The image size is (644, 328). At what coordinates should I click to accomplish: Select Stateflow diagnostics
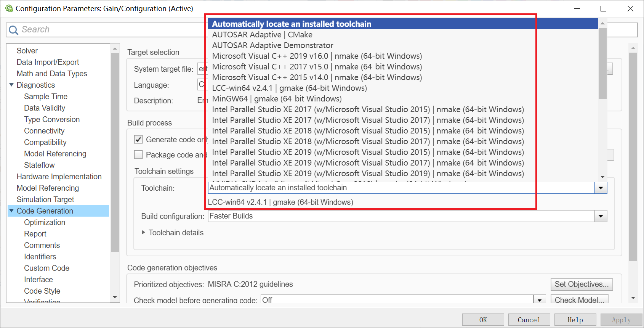[x=39, y=165]
